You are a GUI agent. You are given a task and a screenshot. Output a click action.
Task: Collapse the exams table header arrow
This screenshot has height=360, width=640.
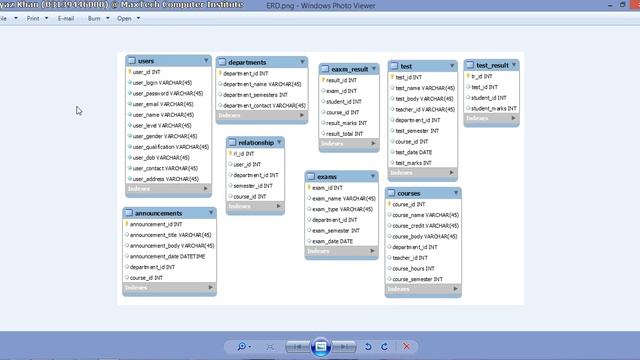(x=373, y=176)
